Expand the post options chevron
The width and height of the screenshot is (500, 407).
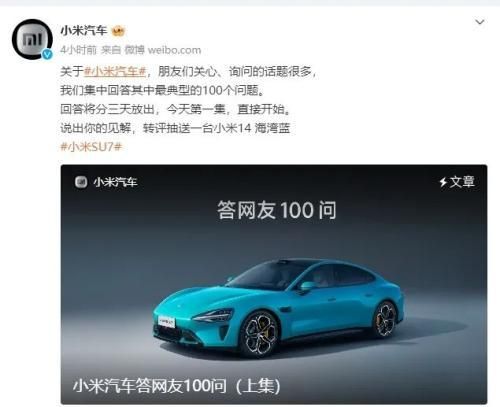tap(479, 22)
